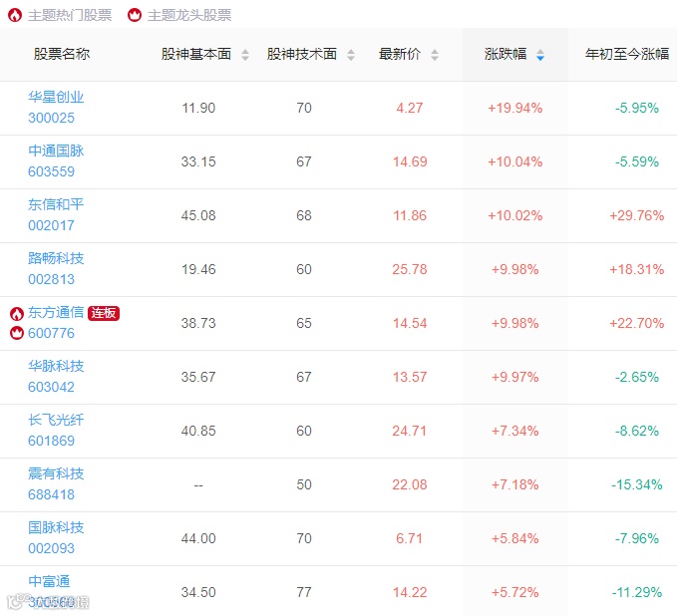Click the 年初至今涨幅 column header

coord(627,54)
